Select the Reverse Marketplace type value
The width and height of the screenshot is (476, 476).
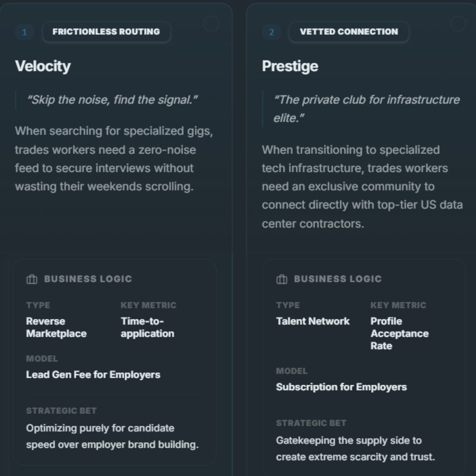click(x=56, y=327)
